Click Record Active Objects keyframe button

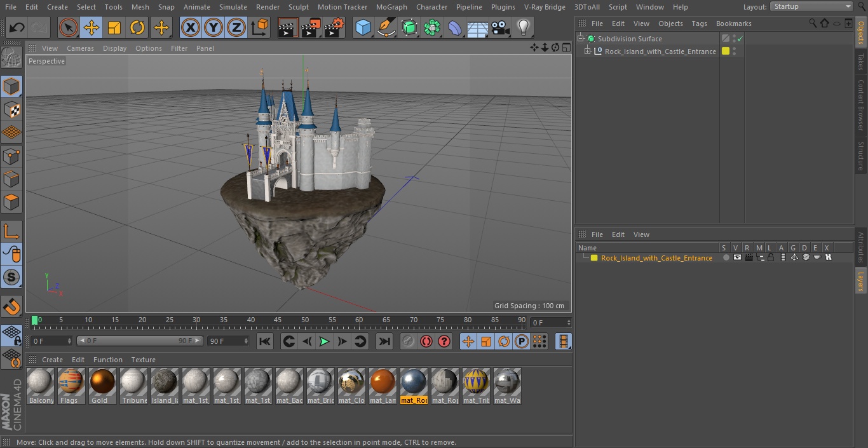coord(408,341)
